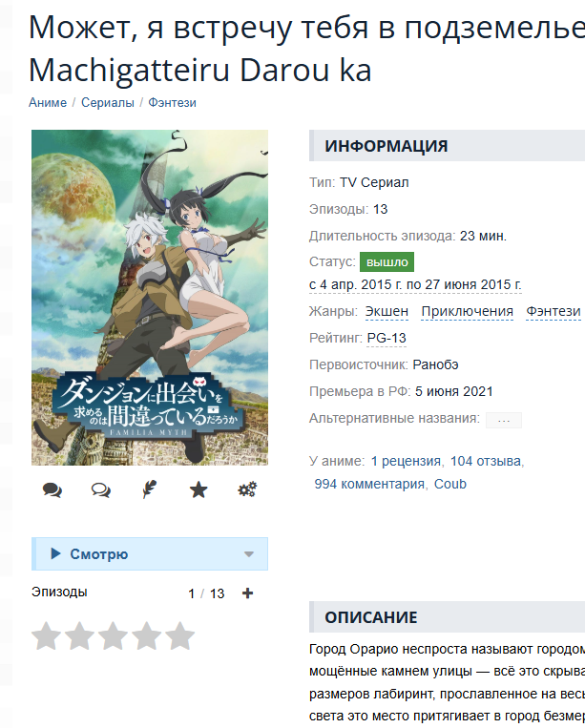Click the anime poster image
Viewport: 585px width, 728px height.
pyautogui.click(x=150, y=297)
